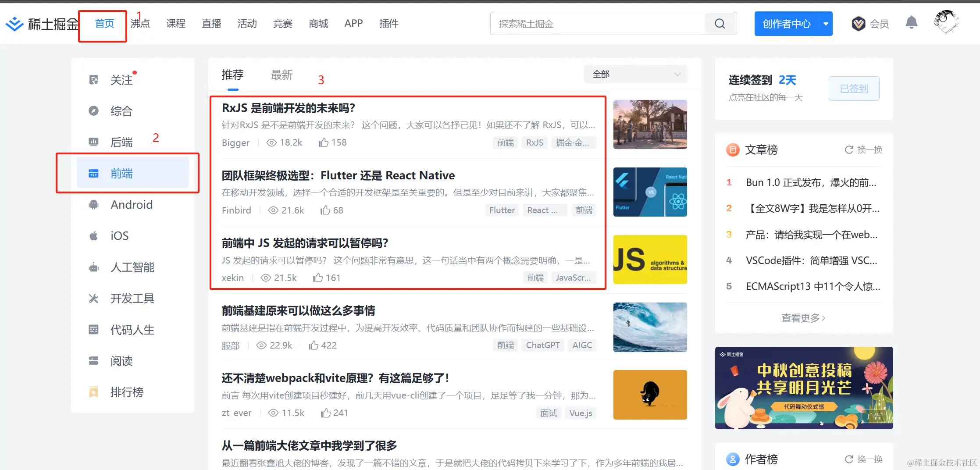Like the JS 请求暂停 article thumbs-up
Viewport: 980px width, 470px height.
coord(318,278)
